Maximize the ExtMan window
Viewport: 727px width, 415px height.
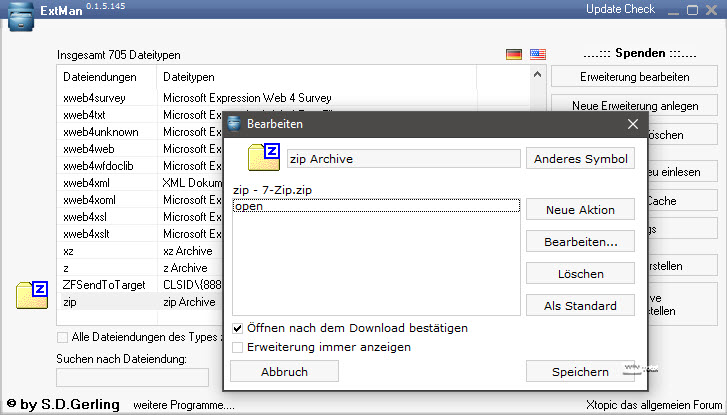point(692,10)
